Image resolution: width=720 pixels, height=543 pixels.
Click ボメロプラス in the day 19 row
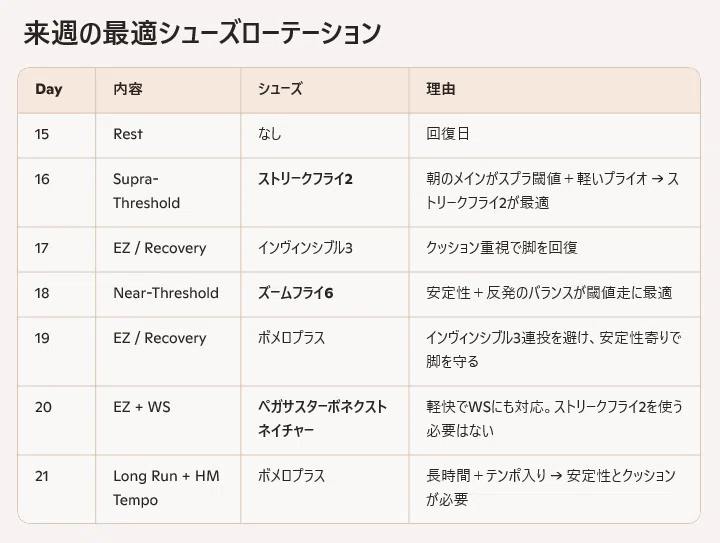pos(291,338)
